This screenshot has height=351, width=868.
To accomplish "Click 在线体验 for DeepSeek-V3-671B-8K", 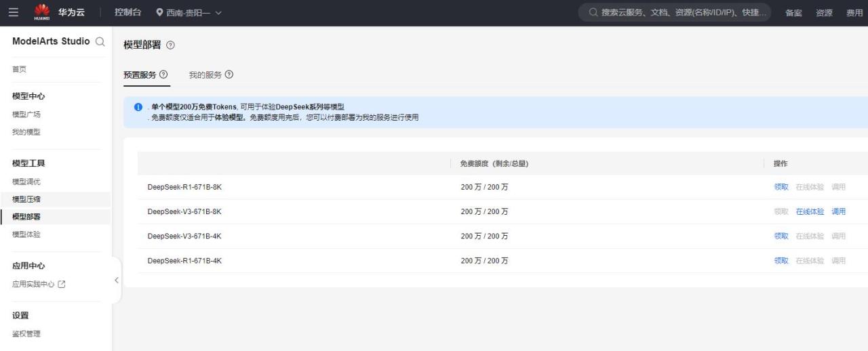I will coord(810,211).
